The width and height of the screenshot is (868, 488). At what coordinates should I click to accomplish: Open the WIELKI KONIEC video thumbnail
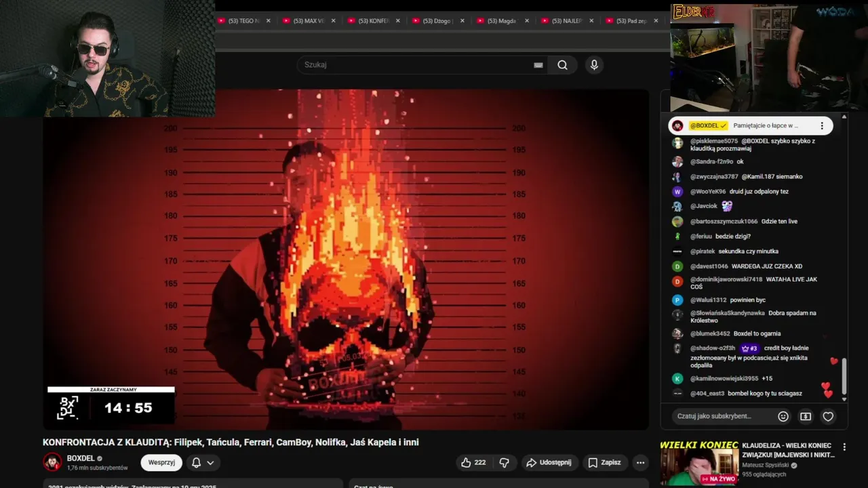pyautogui.click(x=699, y=463)
